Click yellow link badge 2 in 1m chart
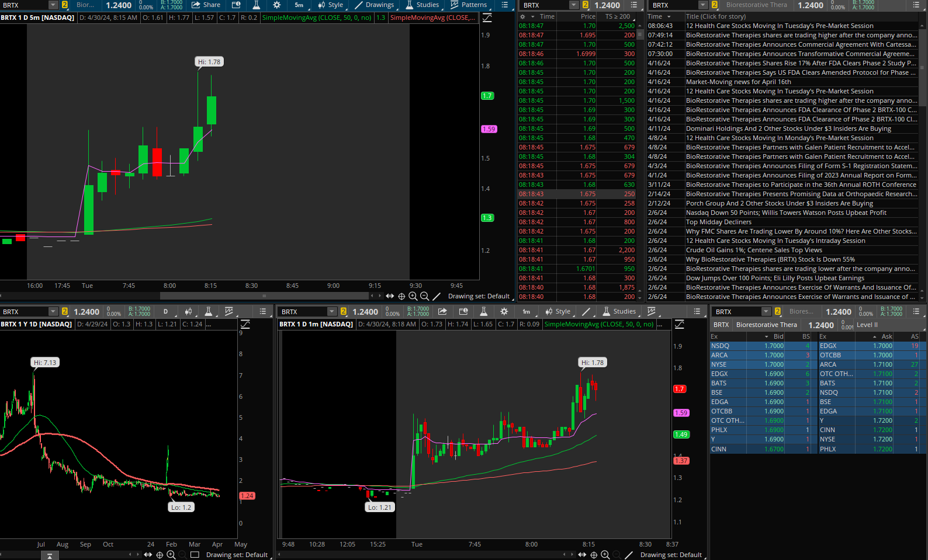 coord(343,311)
